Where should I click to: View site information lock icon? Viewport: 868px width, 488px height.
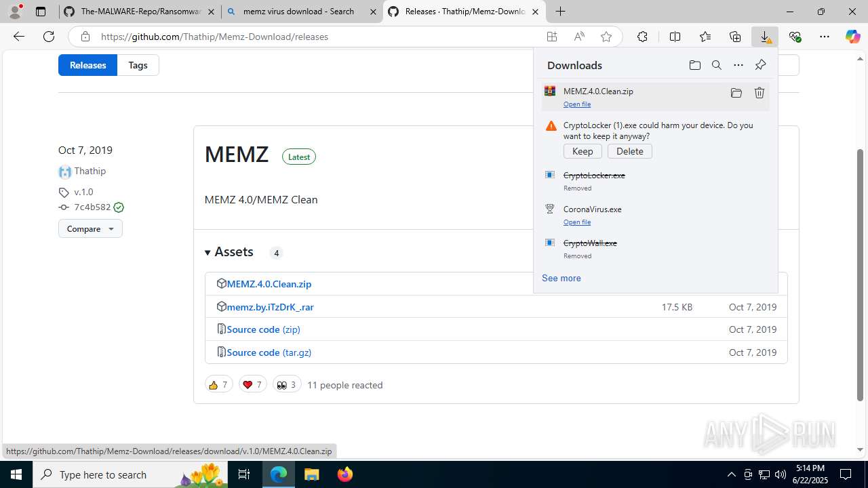pos(85,37)
